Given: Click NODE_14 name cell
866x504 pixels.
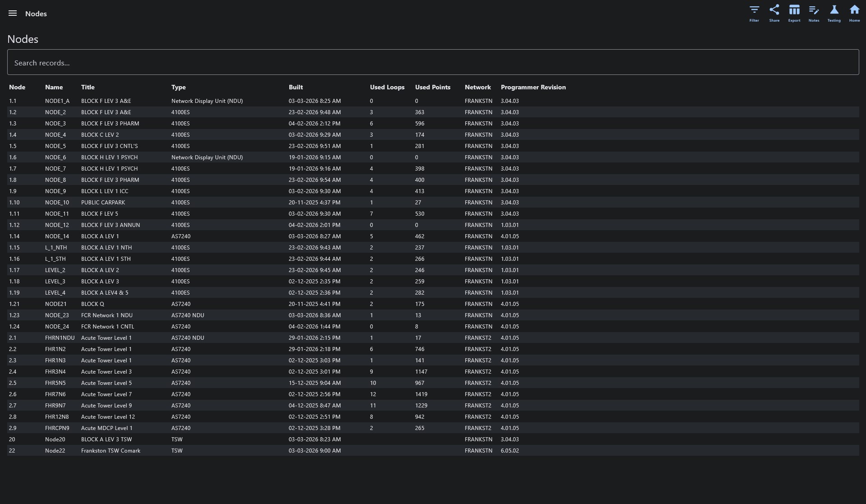Looking at the screenshot, I should pyautogui.click(x=57, y=236).
